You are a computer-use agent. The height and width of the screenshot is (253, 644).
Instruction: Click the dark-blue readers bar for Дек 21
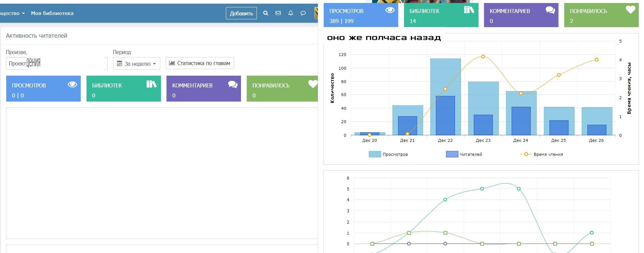click(407, 125)
